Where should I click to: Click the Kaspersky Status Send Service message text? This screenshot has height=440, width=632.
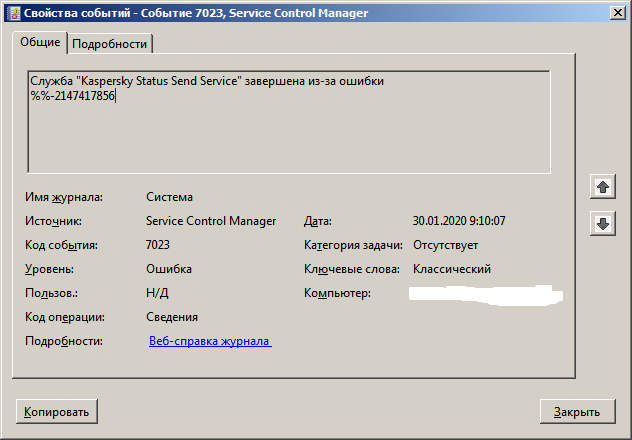click(207, 81)
